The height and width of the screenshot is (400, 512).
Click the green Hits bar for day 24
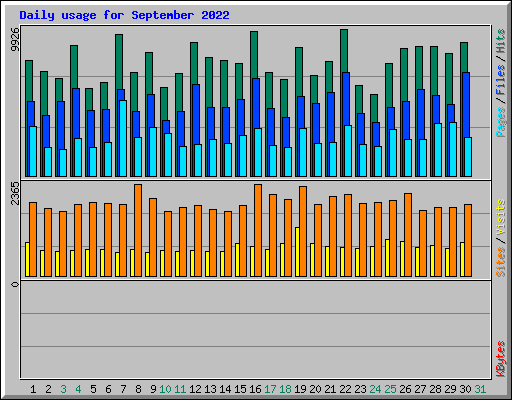click(x=374, y=107)
